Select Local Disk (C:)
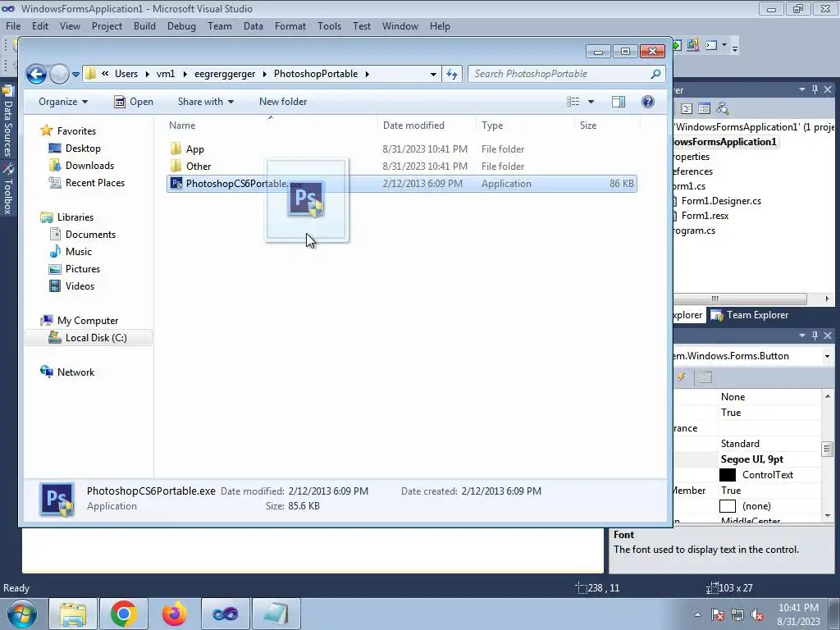Image resolution: width=840 pixels, height=630 pixels. coord(89,338)
